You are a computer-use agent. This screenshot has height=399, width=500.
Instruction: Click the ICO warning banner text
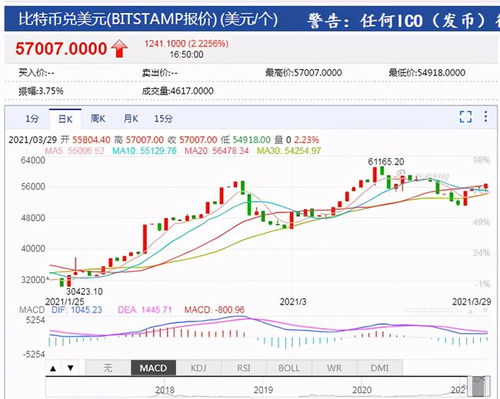(403, 21)
